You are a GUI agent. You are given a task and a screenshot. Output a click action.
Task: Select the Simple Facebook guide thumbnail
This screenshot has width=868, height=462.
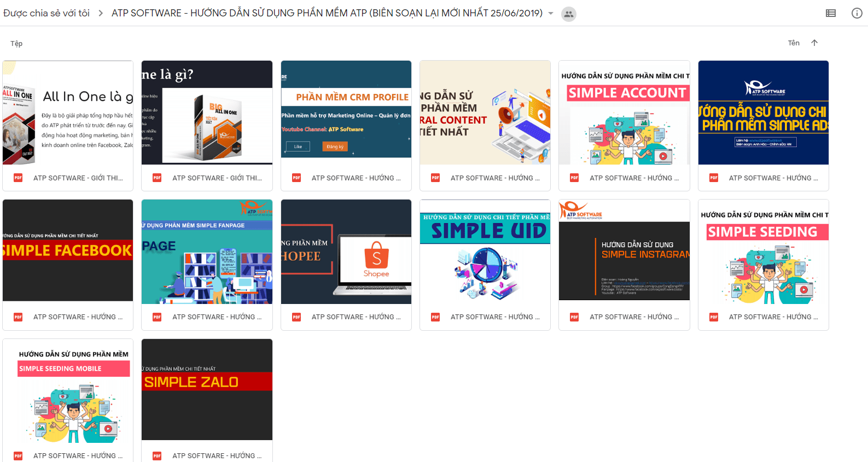(x=68, y=251)
